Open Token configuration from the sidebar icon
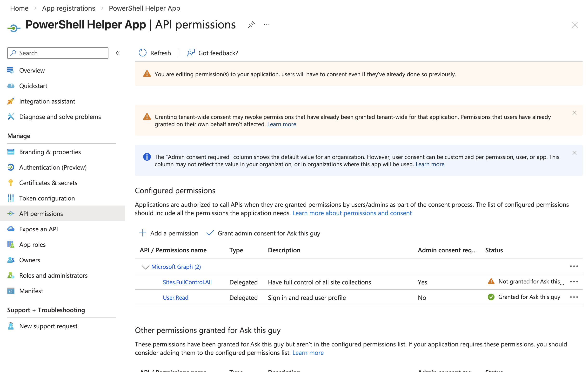The width and height of the screenshot is (588, 372). (11, 198)
